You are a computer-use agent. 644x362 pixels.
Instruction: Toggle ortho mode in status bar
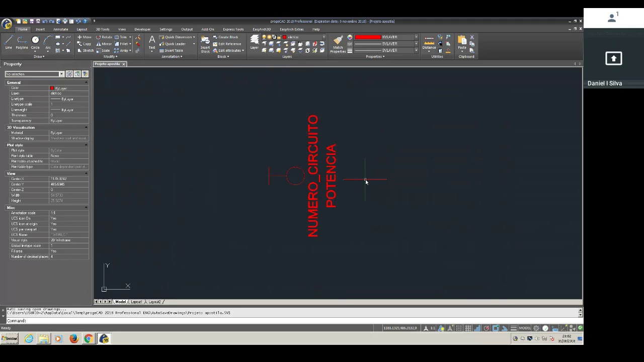click(477, 328)
